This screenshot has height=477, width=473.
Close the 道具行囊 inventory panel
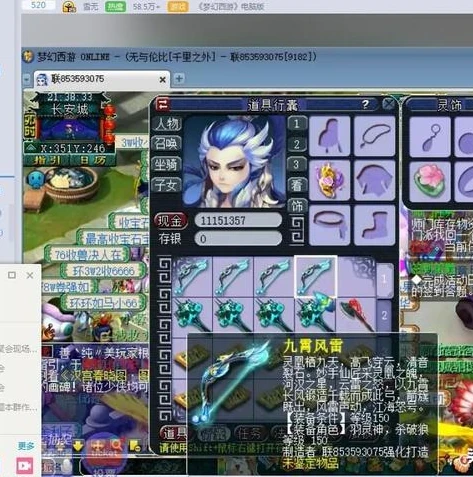tap(388, 104)
